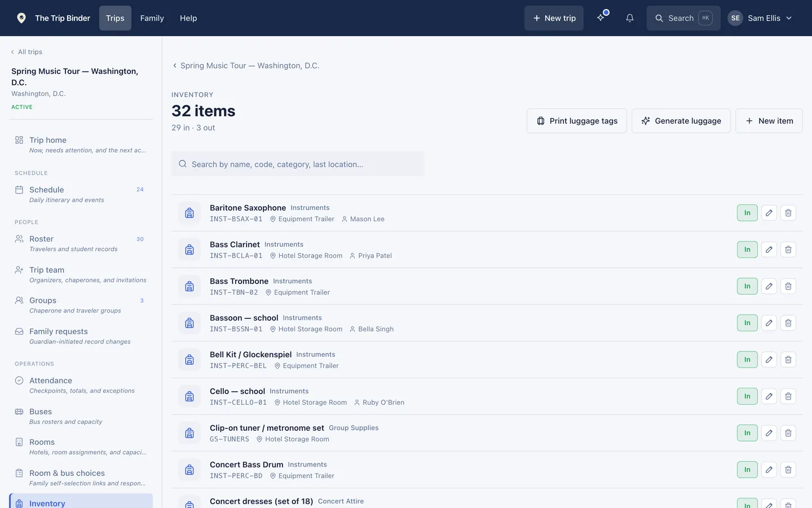Screen dimensions: 812x508
Task: Open Trip home in the sidebar
Action: click(x=81, y=144)
